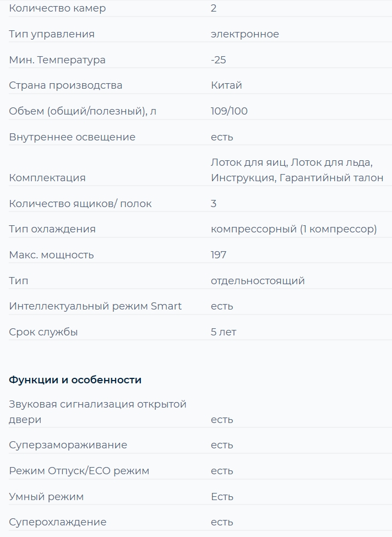Select 'компрессорный (1 компрессор)' value
The image size is (392, 537).
pyautogui.click(x=294, y=229)
